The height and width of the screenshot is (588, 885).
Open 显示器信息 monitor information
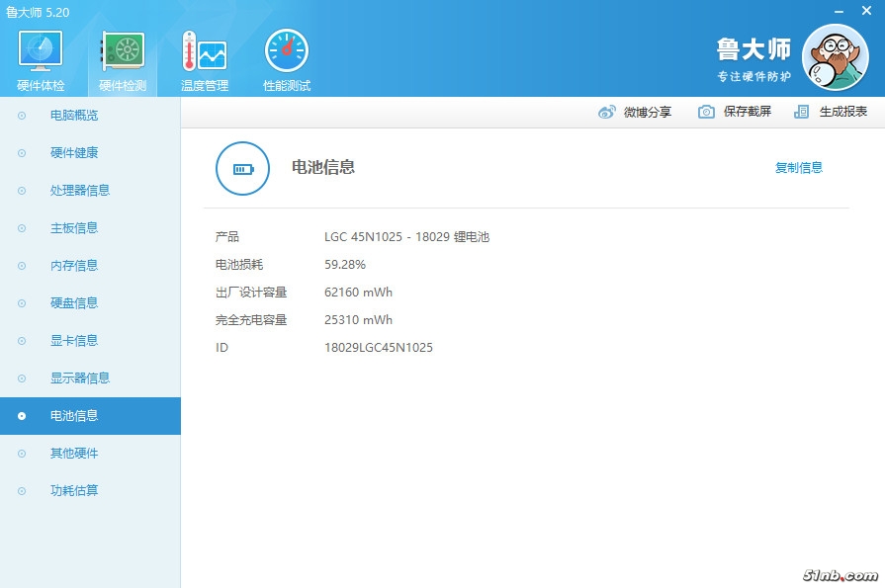tap(80, 378)
